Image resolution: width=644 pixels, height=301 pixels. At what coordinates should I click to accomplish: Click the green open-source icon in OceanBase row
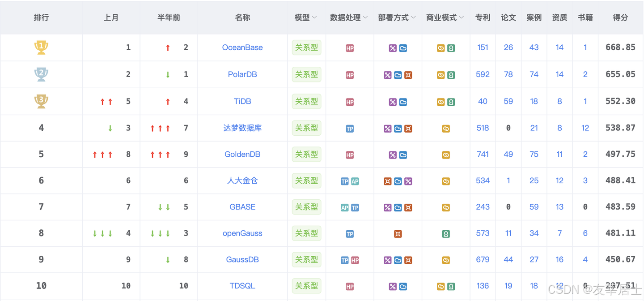coord(451,48)
